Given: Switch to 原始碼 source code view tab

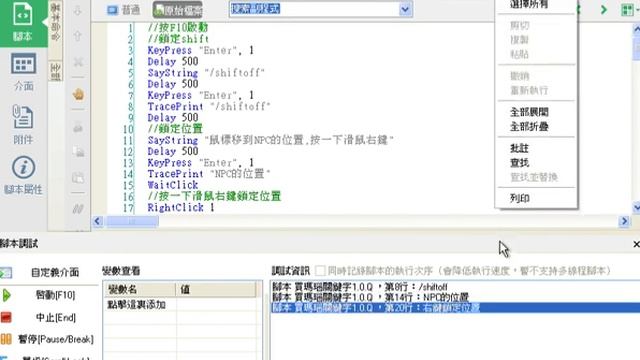Looking at the screenshot, I should pos(178,10).
